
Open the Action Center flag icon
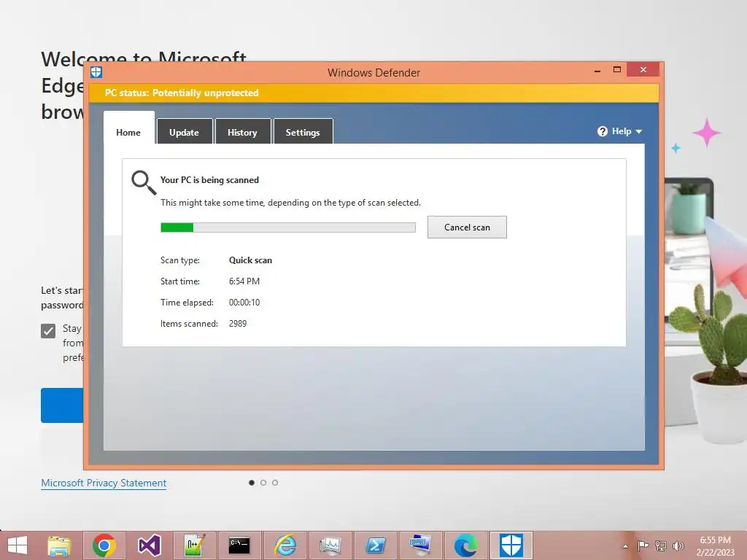coord(643,545)
